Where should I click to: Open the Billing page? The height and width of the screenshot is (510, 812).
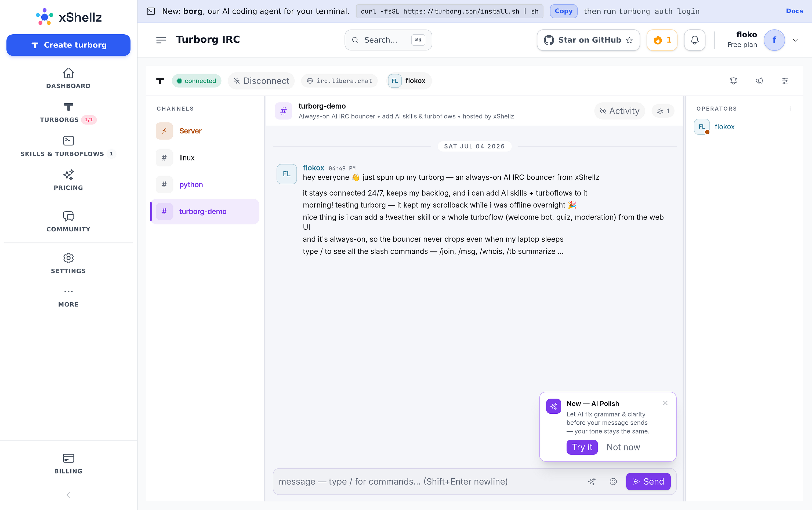[68, 464]
